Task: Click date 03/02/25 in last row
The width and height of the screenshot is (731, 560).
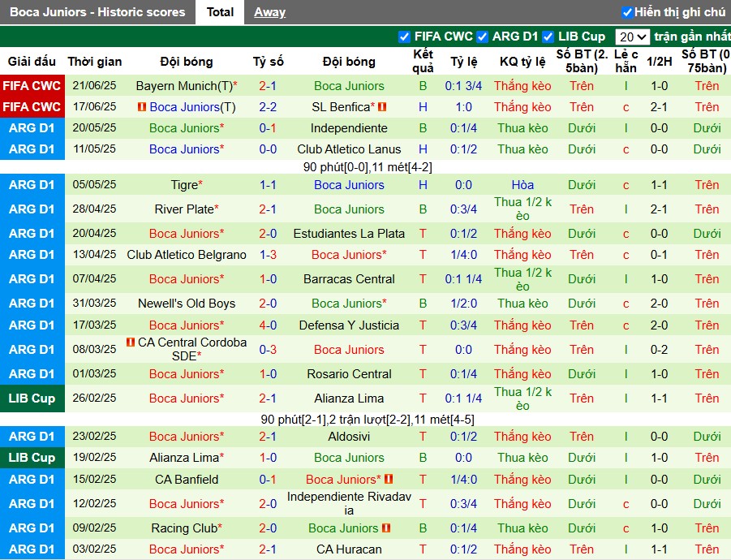Action: [94, 549]
